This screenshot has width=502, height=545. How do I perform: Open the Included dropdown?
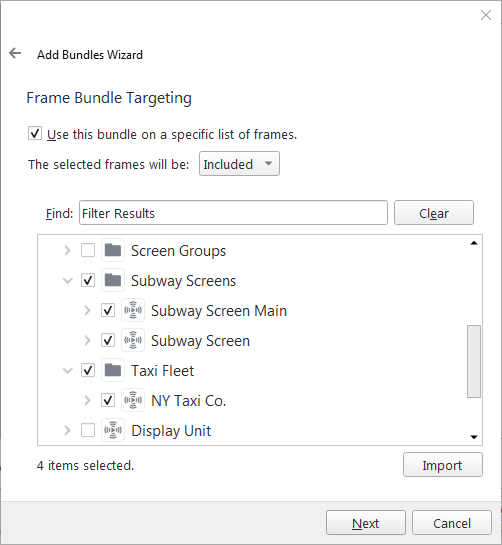tap(239, 164)
